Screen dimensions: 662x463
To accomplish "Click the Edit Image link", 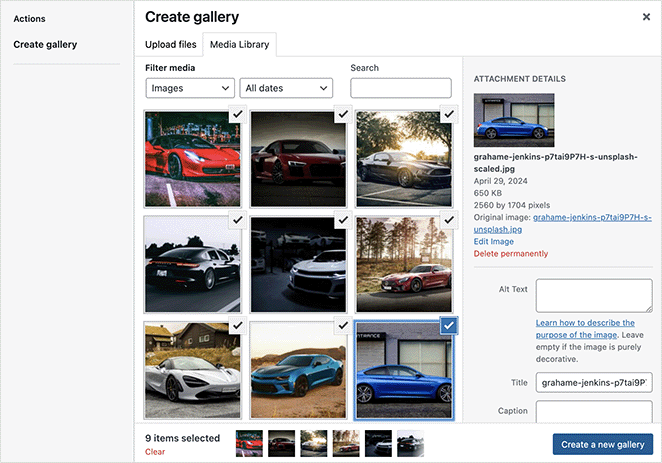I will click(495, 241).
